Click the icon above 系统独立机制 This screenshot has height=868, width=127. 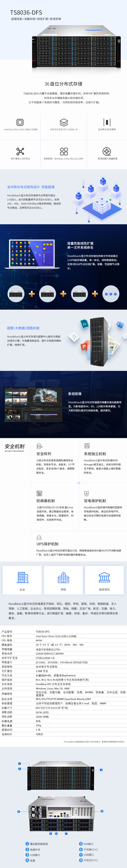(87, 445)
